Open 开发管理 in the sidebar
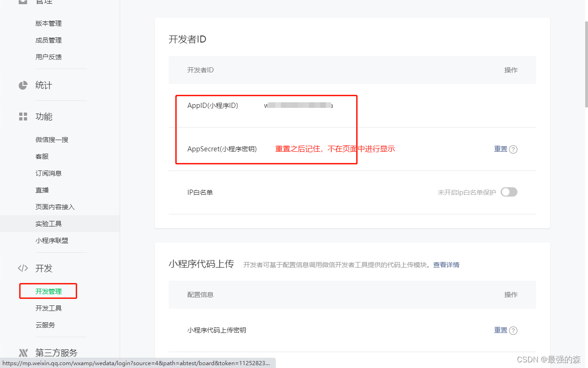Image resolution: width=588 pixels, height=368 pixels. (x=49, y=290)
